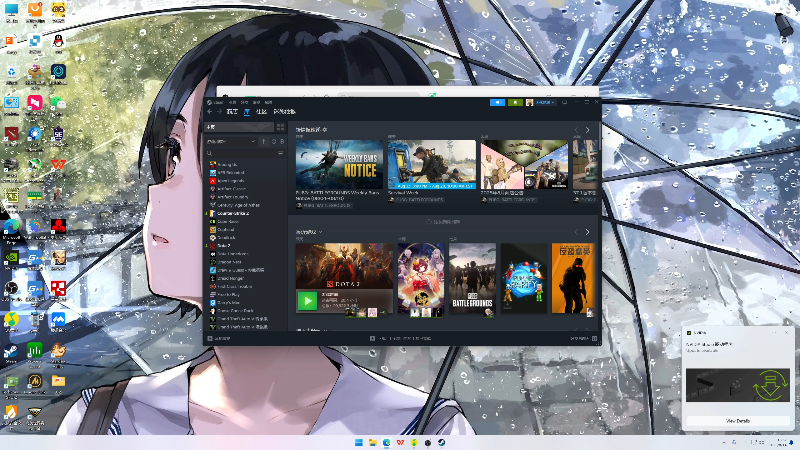This screenshot has height=450, width=800.
Task: Open the OBS Studio desktop icon
Action: pyautogui.click(x=11, y=289)
